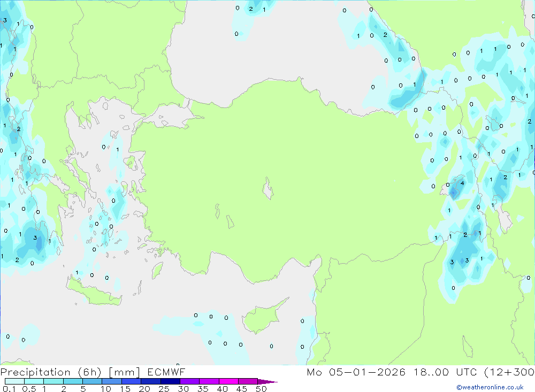Click the "0.5" legend scale label
Viewport: 535px width, 392px height.
(29, 389)
